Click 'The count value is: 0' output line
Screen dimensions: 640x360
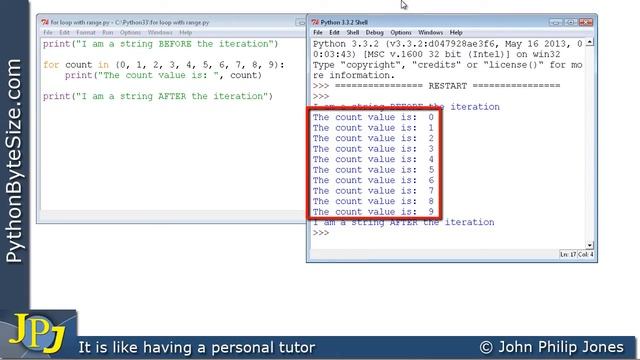click(373, 117)
